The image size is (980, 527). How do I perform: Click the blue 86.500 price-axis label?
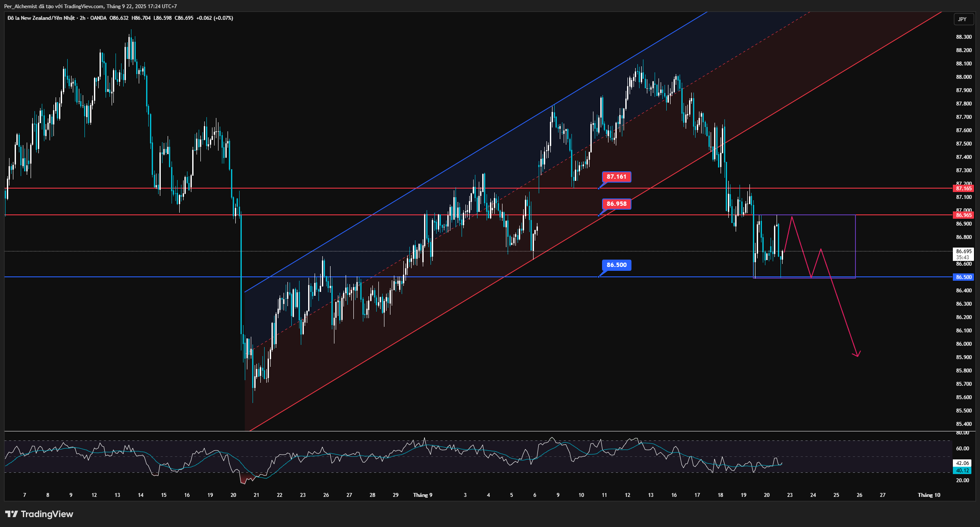(x=964, y=277)
